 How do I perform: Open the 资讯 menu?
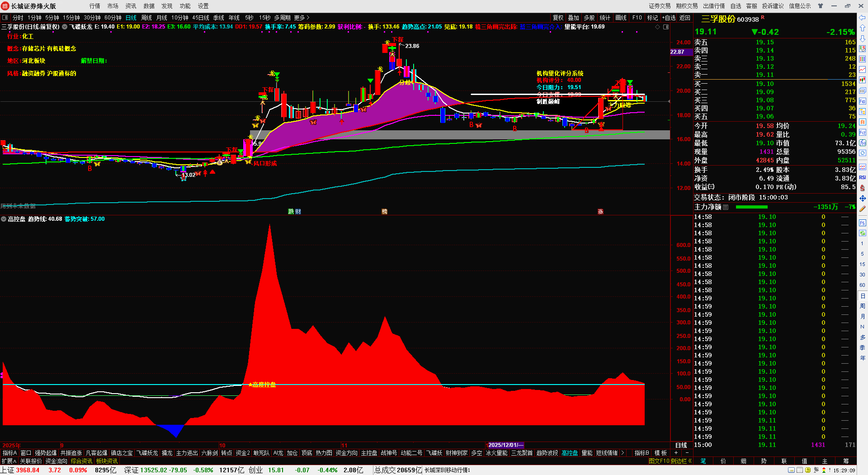coord(131,6)
